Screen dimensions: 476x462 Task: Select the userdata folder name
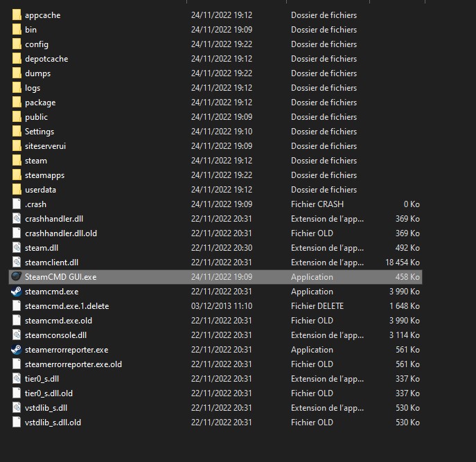coord(40,190)
